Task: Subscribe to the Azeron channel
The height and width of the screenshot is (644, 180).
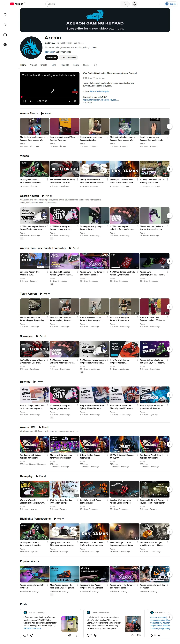Action: [x=51, y=57]
